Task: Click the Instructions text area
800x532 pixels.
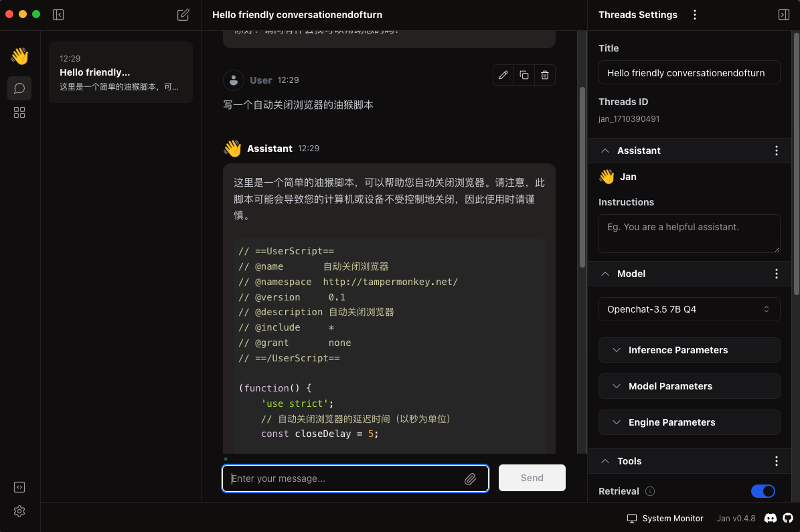Action: pos(689,234)
